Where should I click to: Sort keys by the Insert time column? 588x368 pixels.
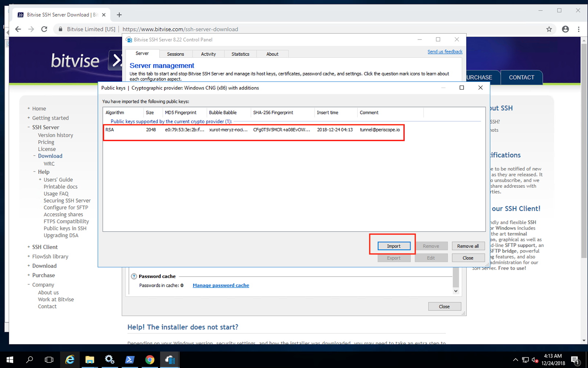(336, 113)
